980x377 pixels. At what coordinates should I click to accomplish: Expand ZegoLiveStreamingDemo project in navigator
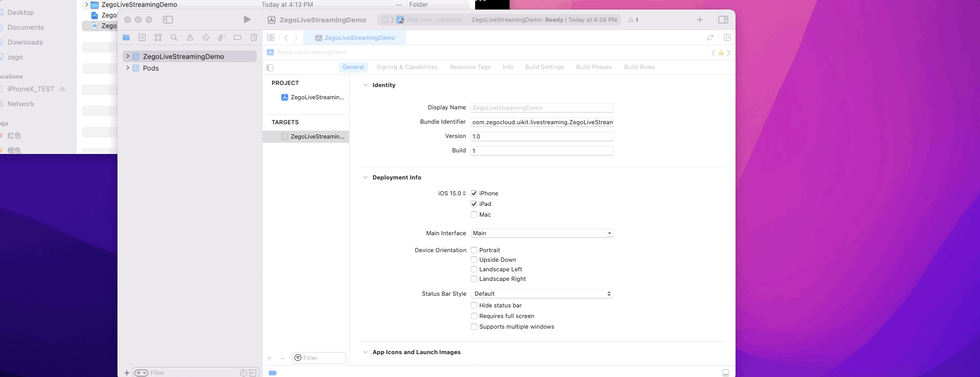[128, 56]
